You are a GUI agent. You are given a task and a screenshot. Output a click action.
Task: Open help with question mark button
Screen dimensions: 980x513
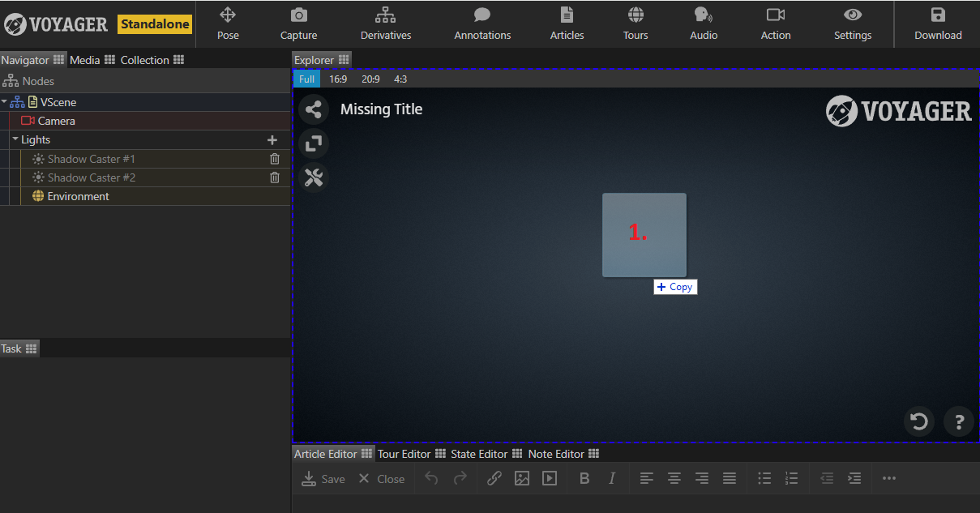(x=959, y=421)
